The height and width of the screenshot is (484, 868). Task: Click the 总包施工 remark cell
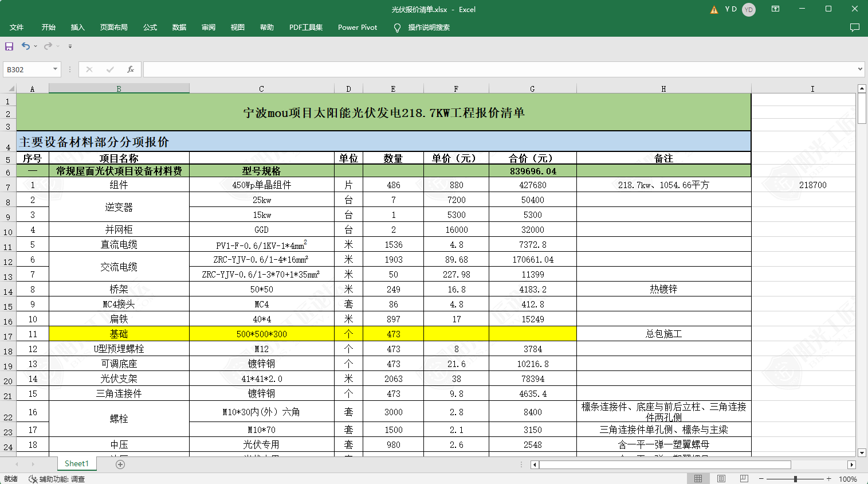(x=663, y=334)
